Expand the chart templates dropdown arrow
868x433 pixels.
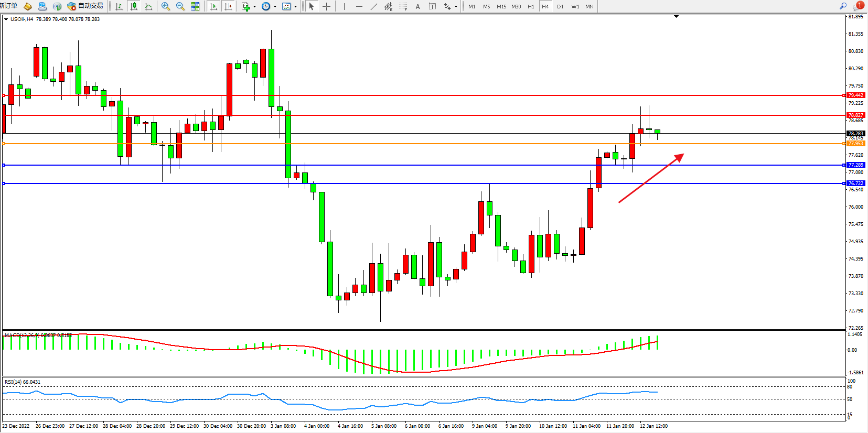click(295, 7)
